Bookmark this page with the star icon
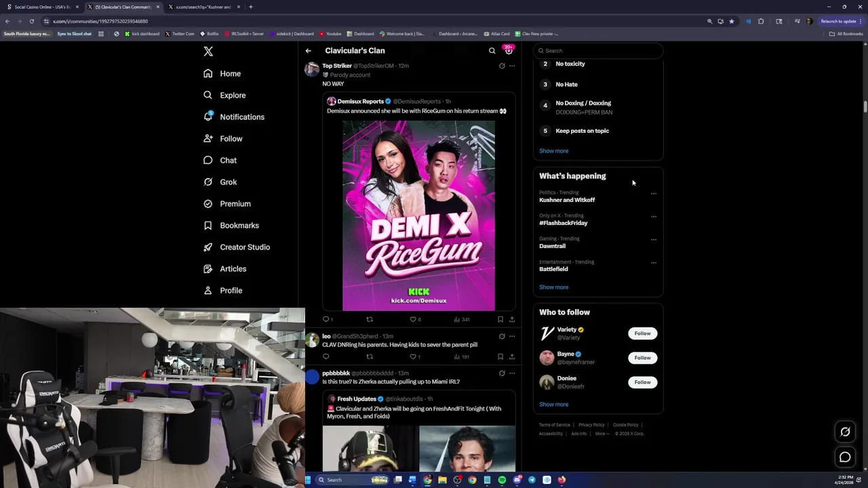Image resolution: width=868 pixels, height=488 pixels. click(x=732, y=21)
